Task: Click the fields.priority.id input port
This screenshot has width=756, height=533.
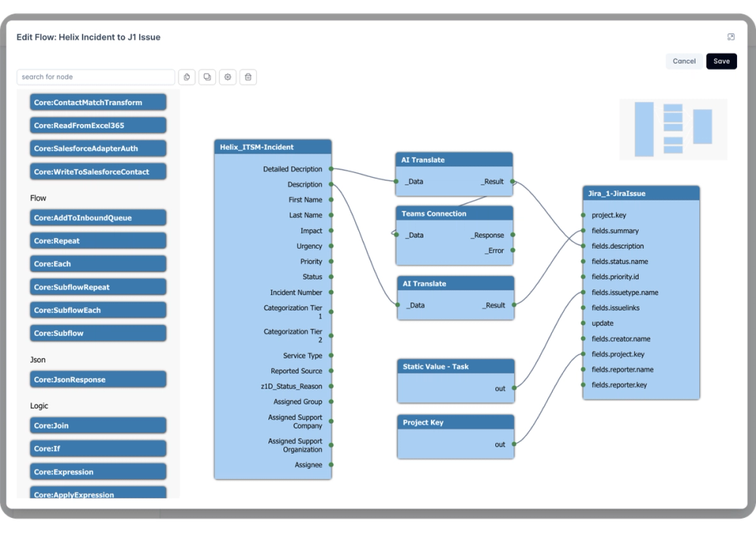Action: [x=583, y=277]
